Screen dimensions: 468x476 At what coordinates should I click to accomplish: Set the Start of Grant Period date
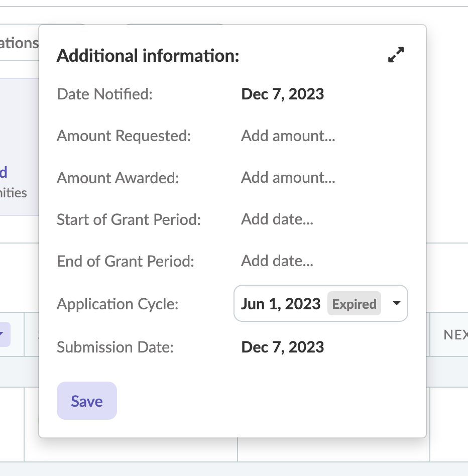(x=277, y=219)
